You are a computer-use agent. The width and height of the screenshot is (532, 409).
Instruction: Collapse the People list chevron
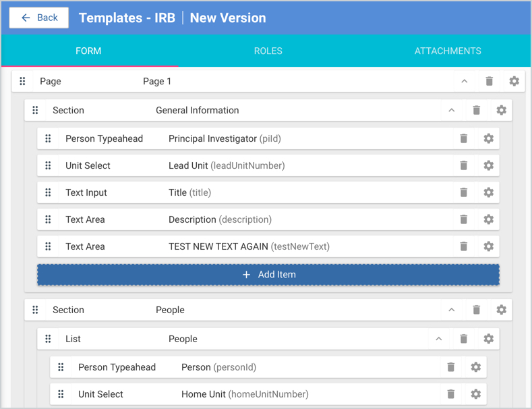438,339
